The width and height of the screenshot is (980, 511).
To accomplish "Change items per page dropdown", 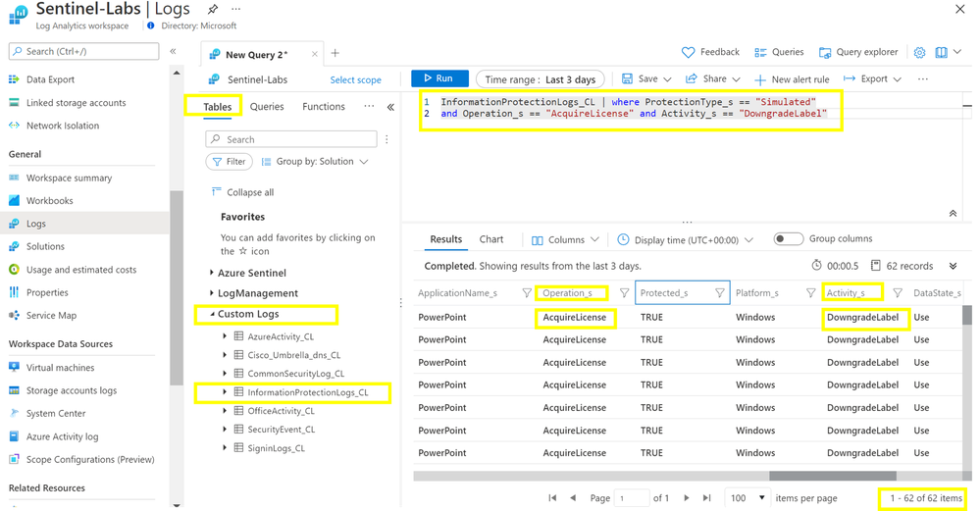I will (747, 498).
